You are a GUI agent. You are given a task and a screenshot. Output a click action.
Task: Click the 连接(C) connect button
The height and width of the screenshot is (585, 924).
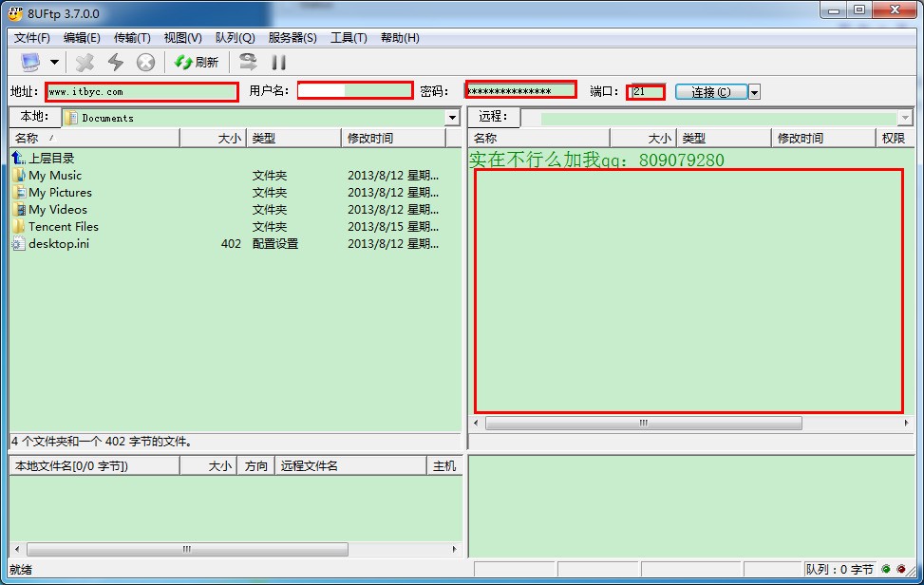click(711, 92)
